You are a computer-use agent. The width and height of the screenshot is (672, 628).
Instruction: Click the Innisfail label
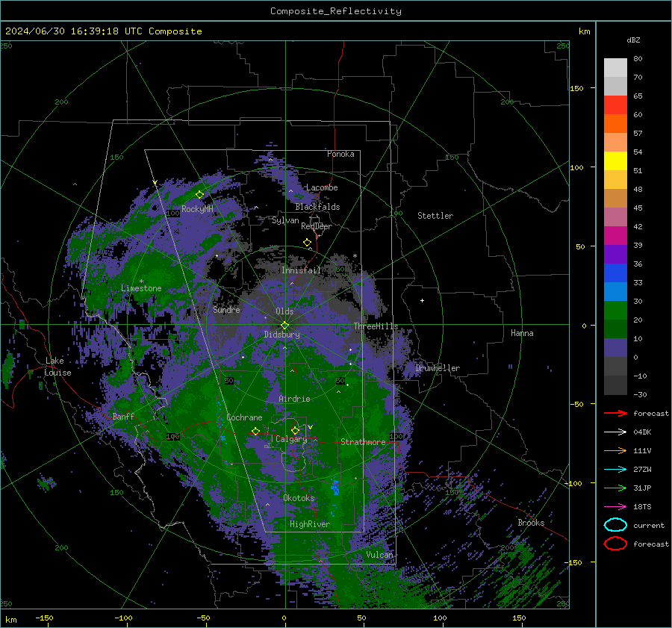[x=301, y=270]
